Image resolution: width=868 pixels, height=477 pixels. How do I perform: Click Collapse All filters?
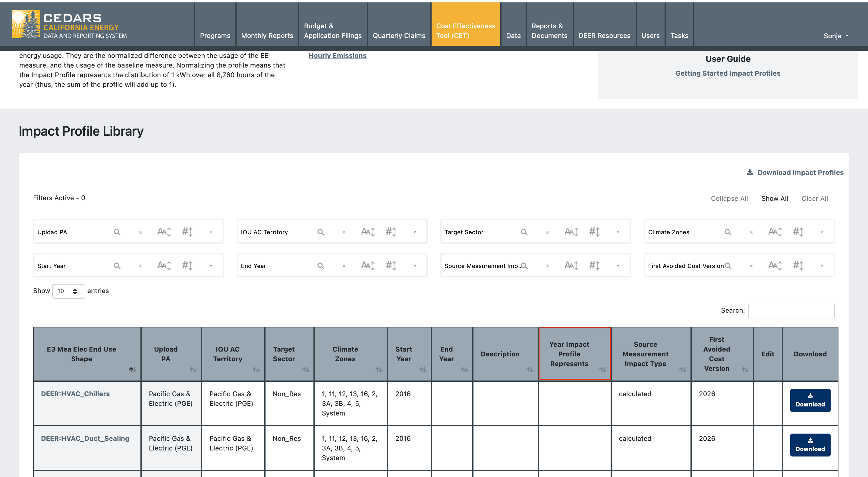pos(729,199)
